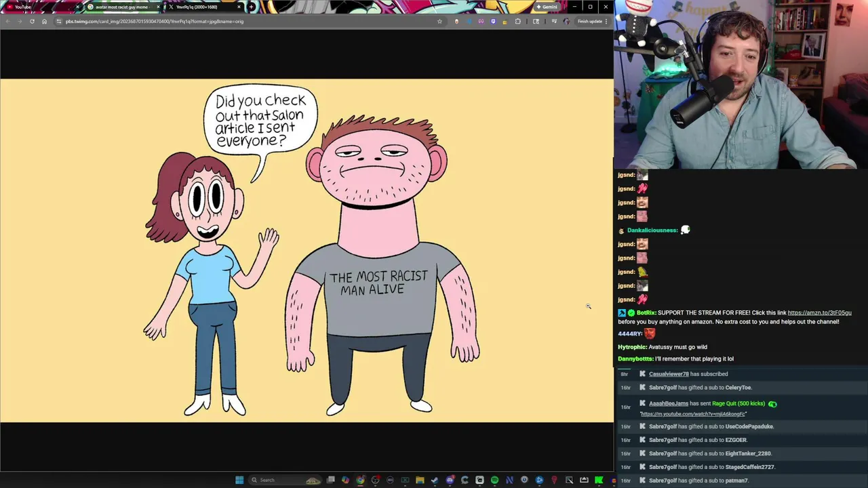Open the Chrome profile avatar

[566, 21]
